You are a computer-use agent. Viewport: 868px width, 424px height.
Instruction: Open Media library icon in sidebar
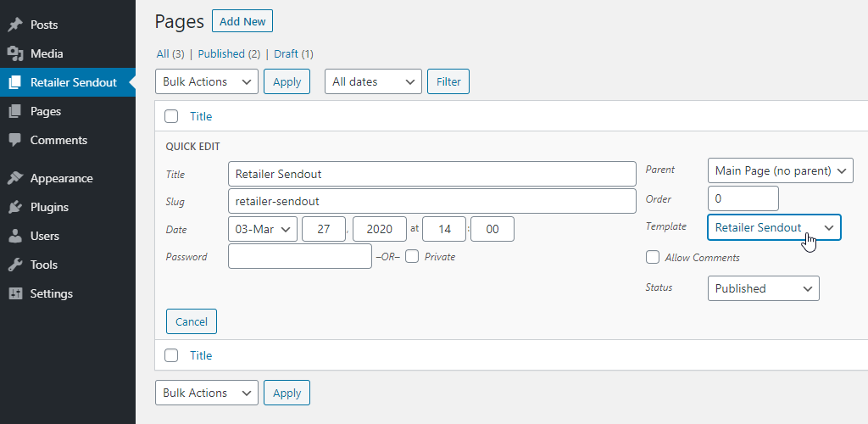point(15,53)
